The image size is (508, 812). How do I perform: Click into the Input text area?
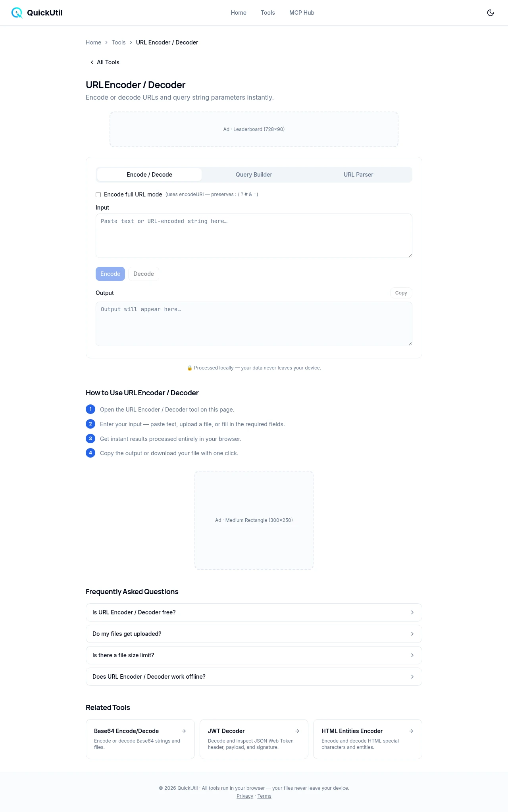click(x=254, y=236)
